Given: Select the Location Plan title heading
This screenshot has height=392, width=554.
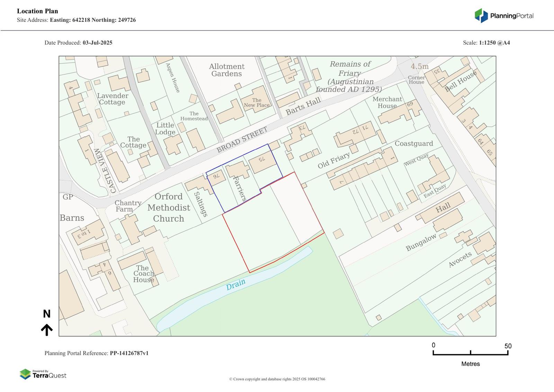Looking at the screenshot, I should (37, 11).
